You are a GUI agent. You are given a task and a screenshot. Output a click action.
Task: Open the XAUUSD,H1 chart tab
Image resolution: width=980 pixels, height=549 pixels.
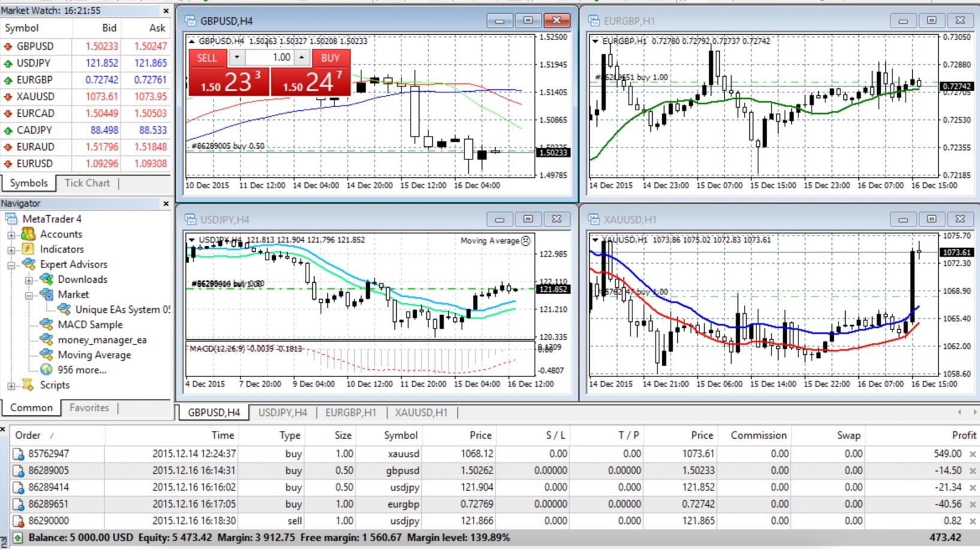tap(421, 412)
